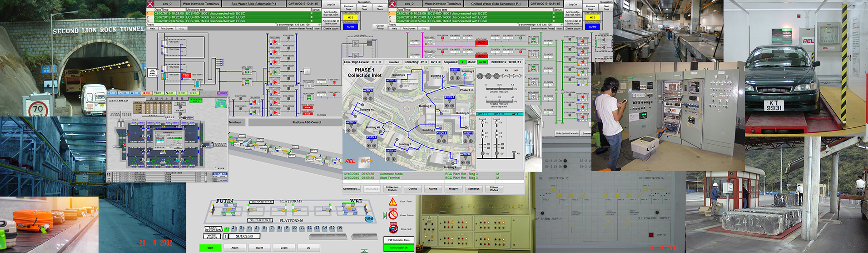Open History in Collection Inlet window
868x253 pixels.
tap(453, 188)
